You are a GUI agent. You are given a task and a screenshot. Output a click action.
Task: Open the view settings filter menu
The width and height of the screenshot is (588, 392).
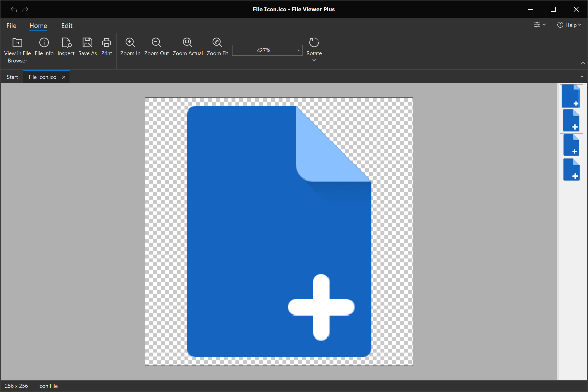click(x=539, y=25)
